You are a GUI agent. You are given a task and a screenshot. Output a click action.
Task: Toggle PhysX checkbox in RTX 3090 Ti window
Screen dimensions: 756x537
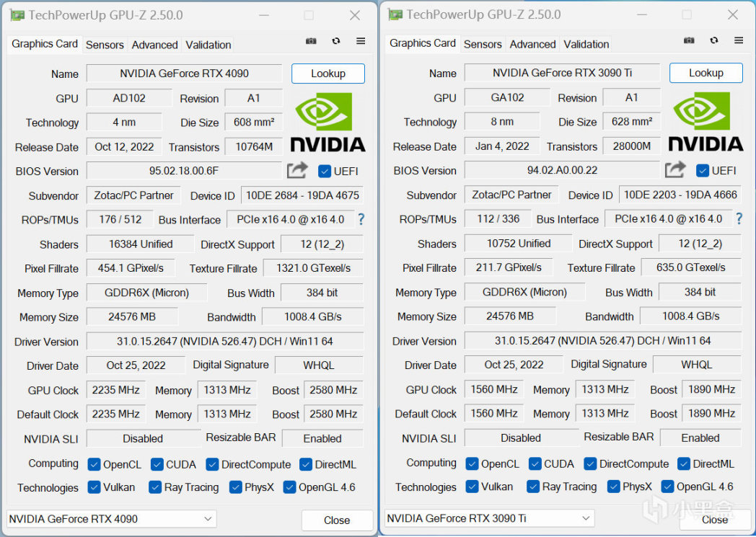point(614,487)
